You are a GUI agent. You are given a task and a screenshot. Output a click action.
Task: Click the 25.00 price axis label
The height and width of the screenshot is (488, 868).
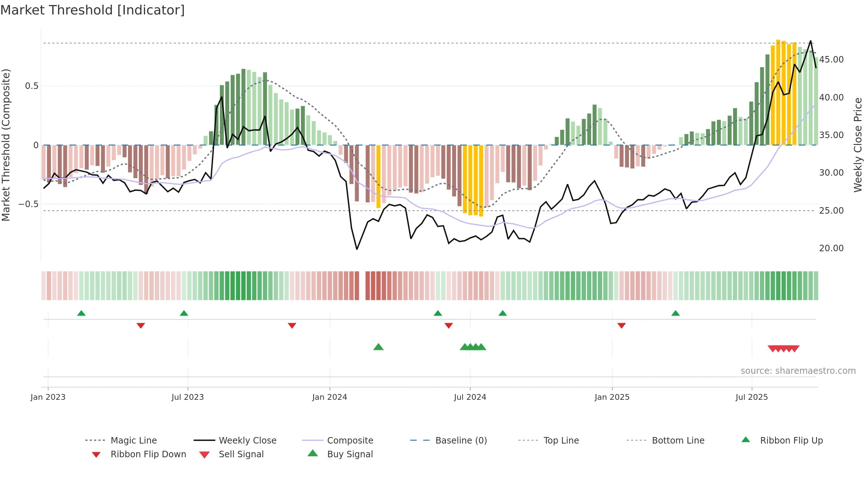click(831, 211)
